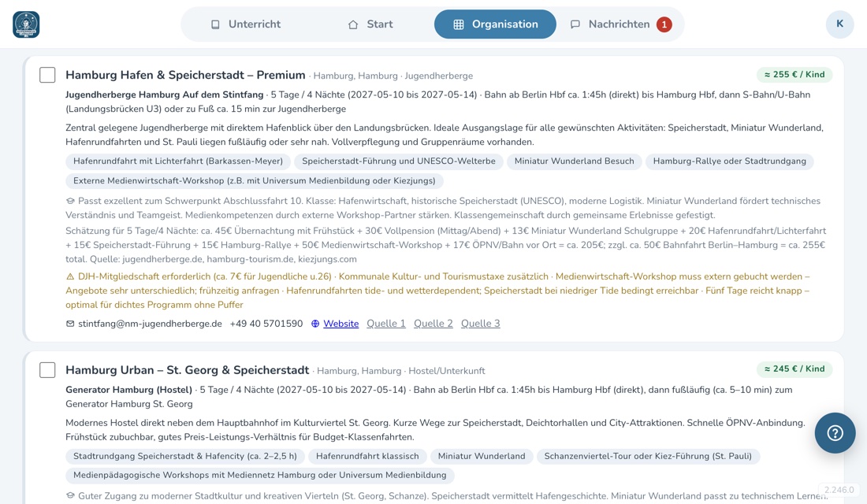Select the Organisation tab
Image resolution: width=867 pixels, height=504 pixels.
pos(495,24)
